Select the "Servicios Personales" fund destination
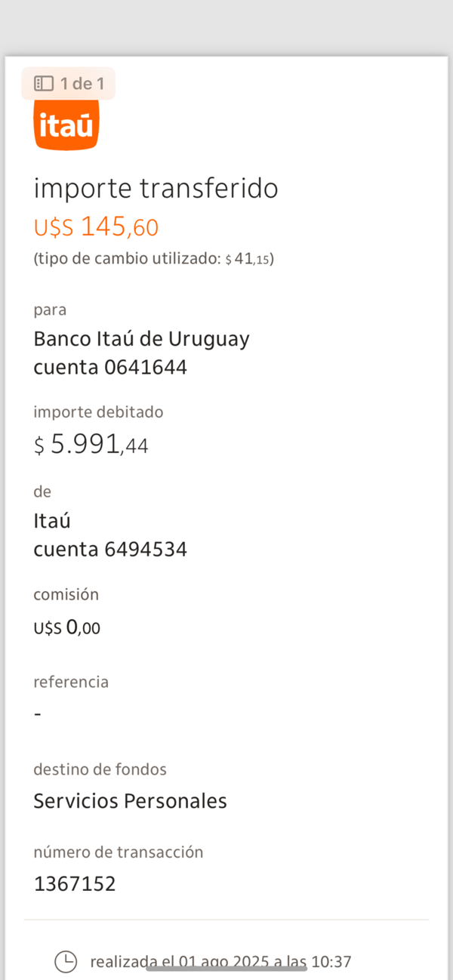This screenshot has width=453, height=980. pos(130,801)
